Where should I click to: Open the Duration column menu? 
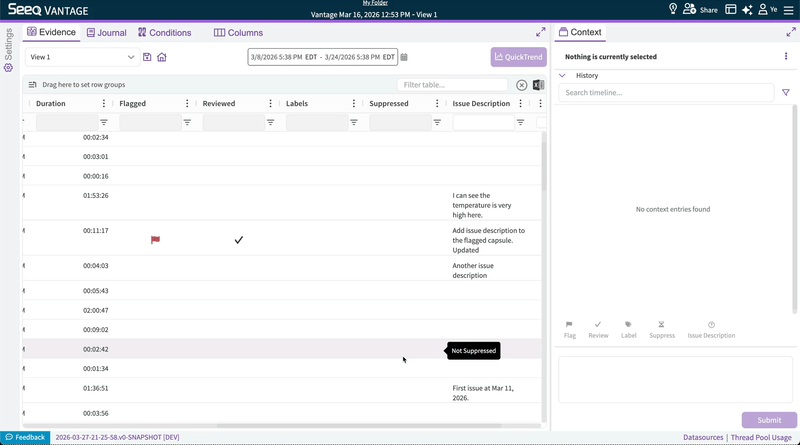pos(104,104)
